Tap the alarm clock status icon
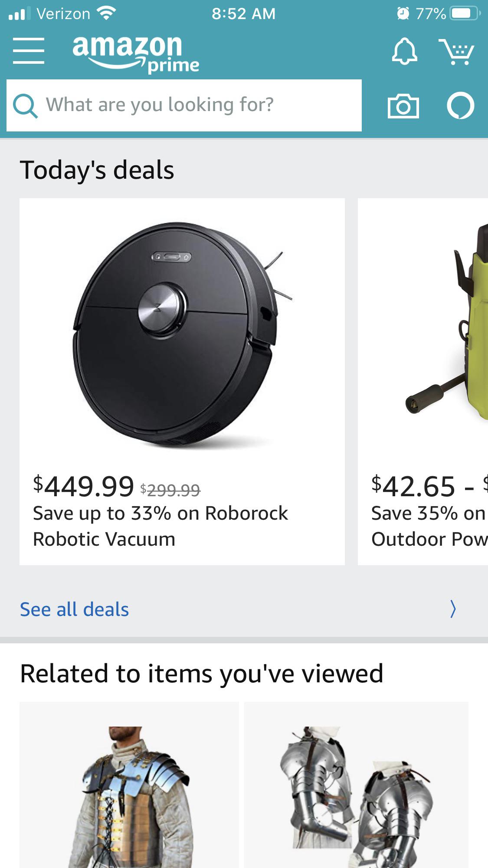 click(403, 13)
